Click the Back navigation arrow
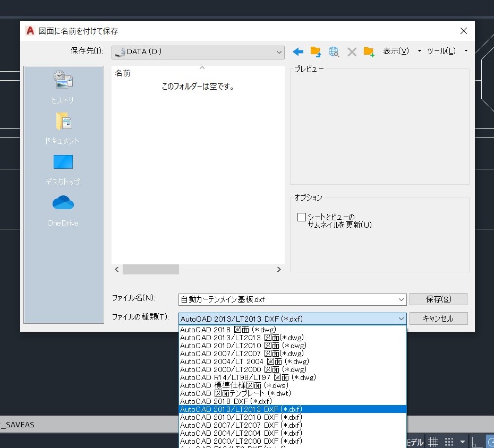Image resolution: width=494 pixels, height=448 pixels. pos(297,51)
